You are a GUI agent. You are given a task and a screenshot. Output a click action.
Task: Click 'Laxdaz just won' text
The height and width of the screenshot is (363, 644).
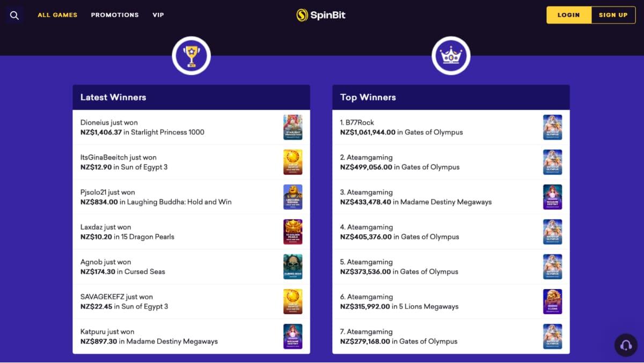click(106, 227)
